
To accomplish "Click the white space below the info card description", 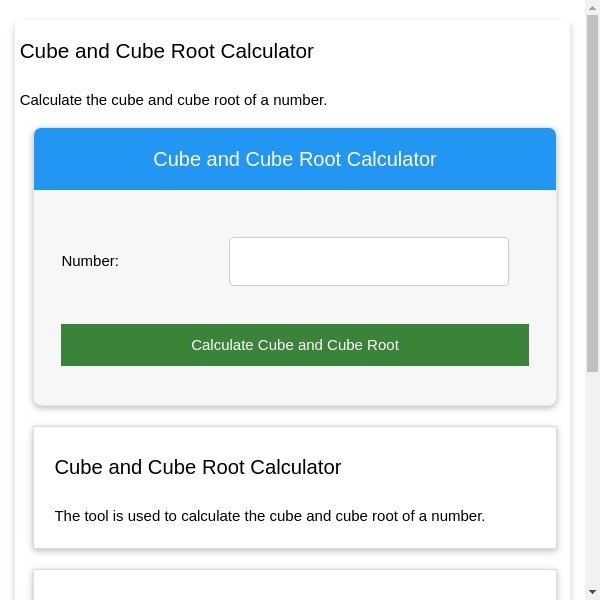I will click(295, 537).
